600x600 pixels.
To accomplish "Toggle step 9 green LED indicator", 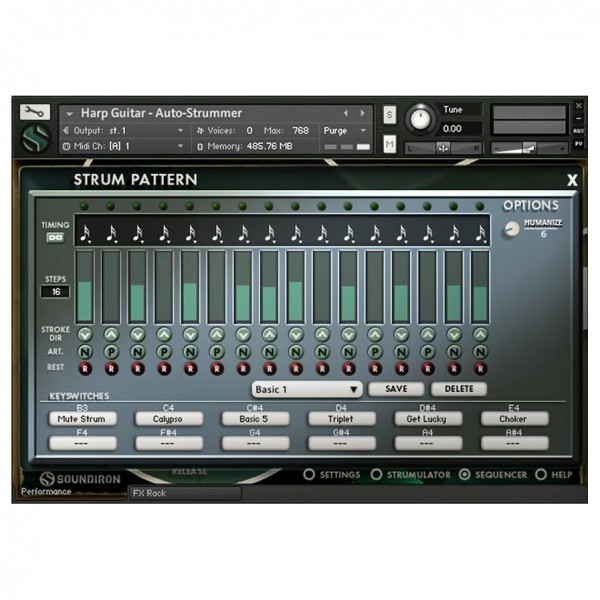I will [295, 207].
